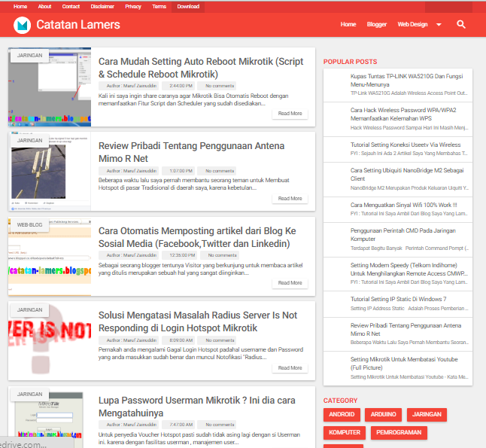This screenshot has height=448, width=486.
Task: Click the Memposting artikel post thumbnail
Action: coord(50,256)
